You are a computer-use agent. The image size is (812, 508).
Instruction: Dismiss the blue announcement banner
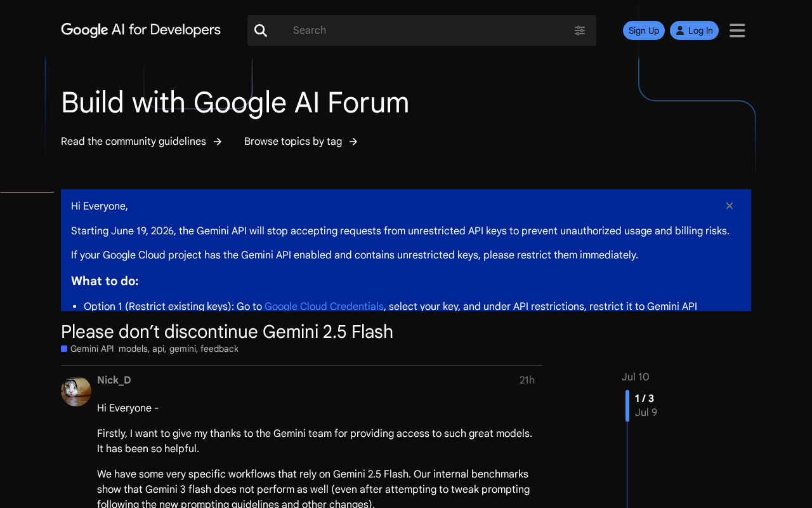tap(730, 206)
